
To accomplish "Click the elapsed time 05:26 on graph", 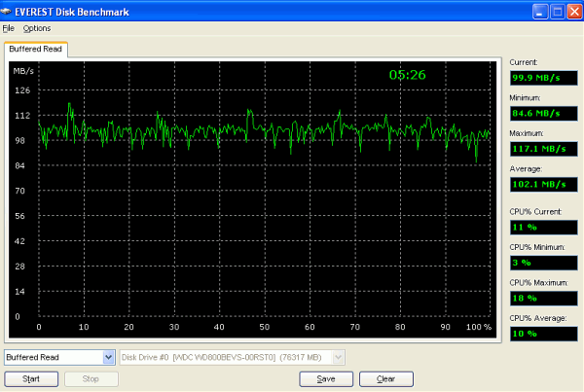I will tap(408, 75).
